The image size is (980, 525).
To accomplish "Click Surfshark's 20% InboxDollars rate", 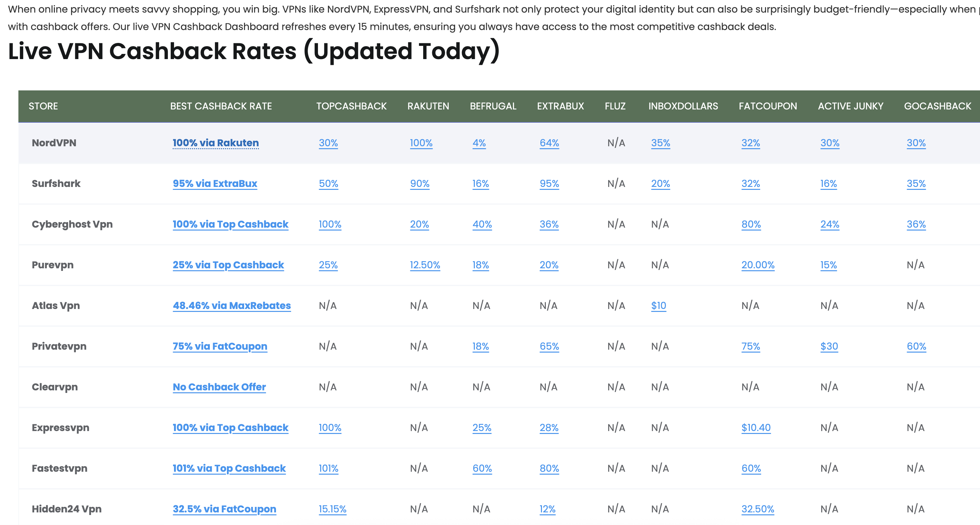I will (x=661, y=184).
